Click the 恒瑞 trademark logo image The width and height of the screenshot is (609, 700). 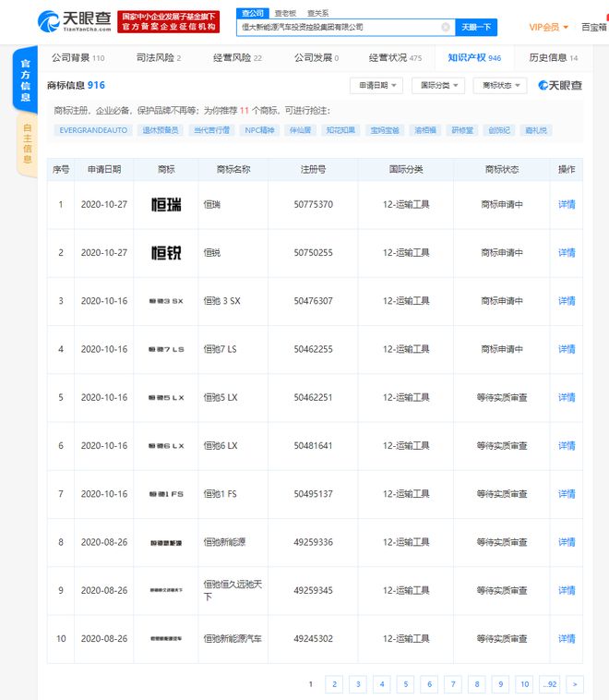click(167, 204)
